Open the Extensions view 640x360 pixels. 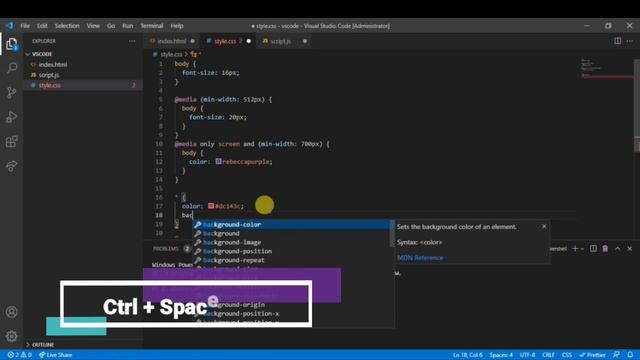click(12, 142)
